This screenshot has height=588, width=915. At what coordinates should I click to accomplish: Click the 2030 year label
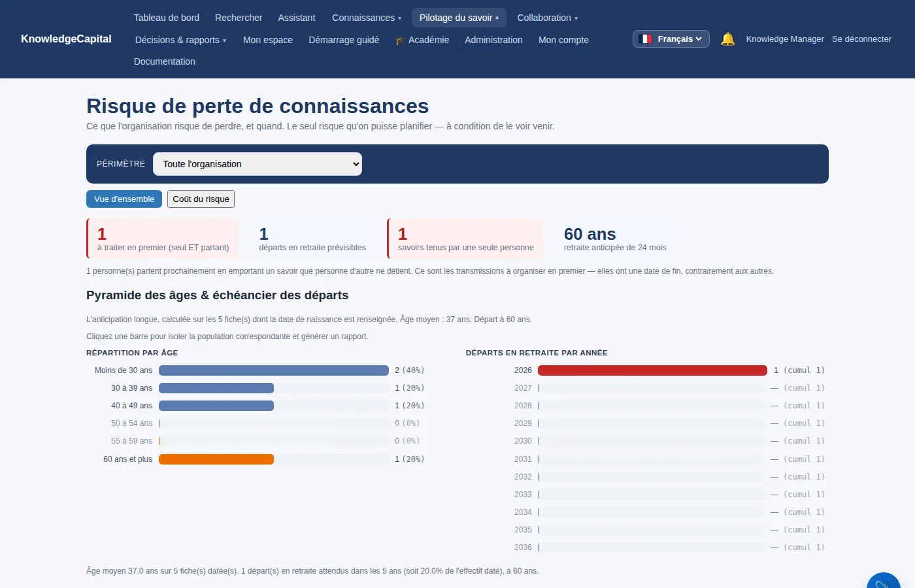(523, 441)
